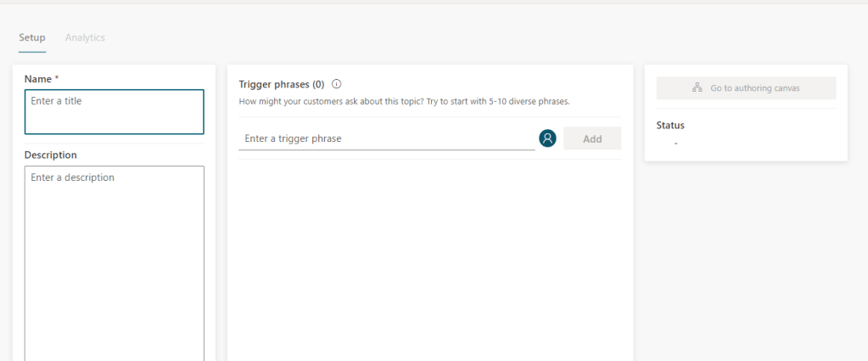Viewport: 868px width, 361px height.
Task: Switch to the Setup tab
Action: click(32, 37)
